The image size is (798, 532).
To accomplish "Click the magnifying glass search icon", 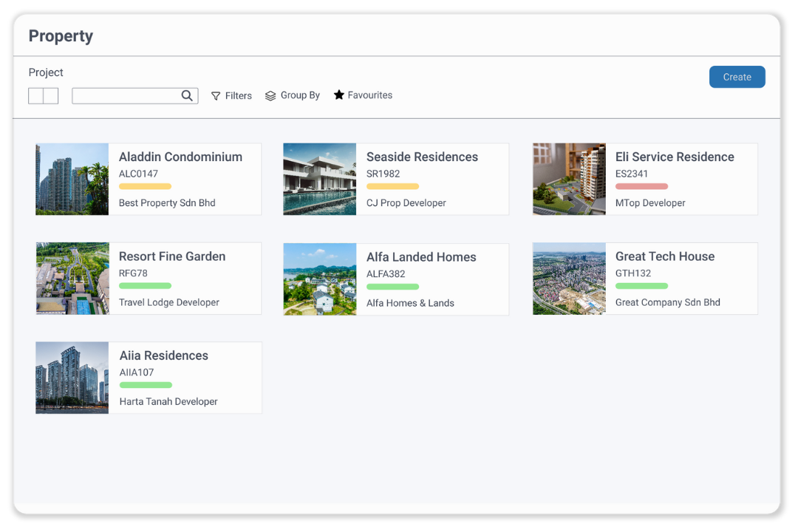I will pyautogui.click(x=187, y=95).
